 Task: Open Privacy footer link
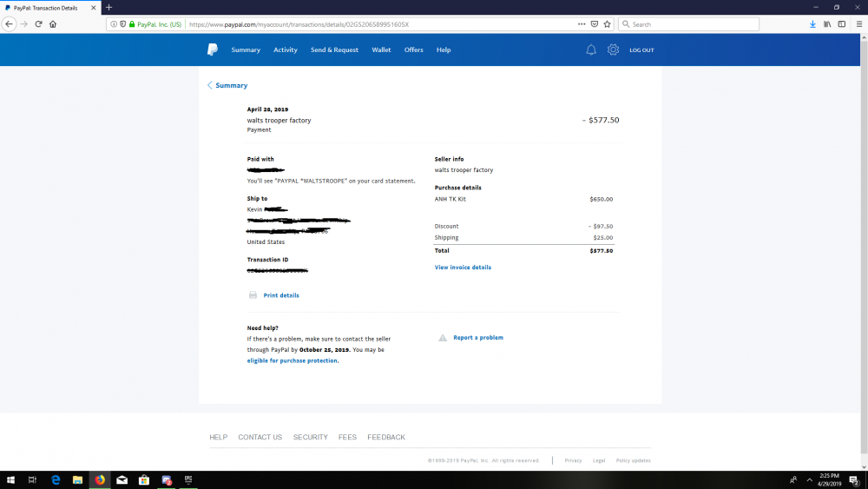coord(573,460)
